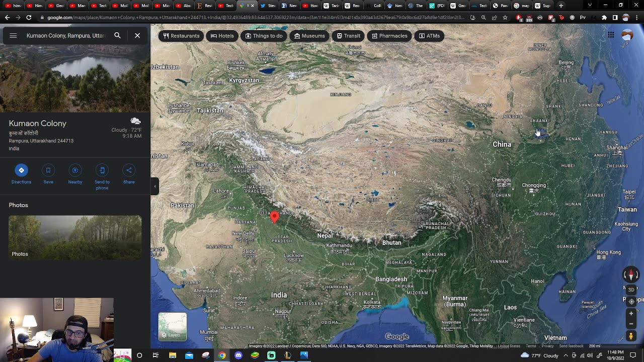Click the Taiwan label on the map
The width and height of the screenshot is (644, 362).
tap(627, 209)
